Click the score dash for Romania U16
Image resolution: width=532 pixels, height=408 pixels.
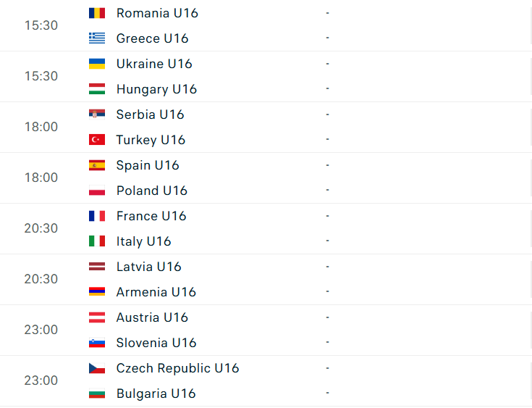tap(327, 13)
